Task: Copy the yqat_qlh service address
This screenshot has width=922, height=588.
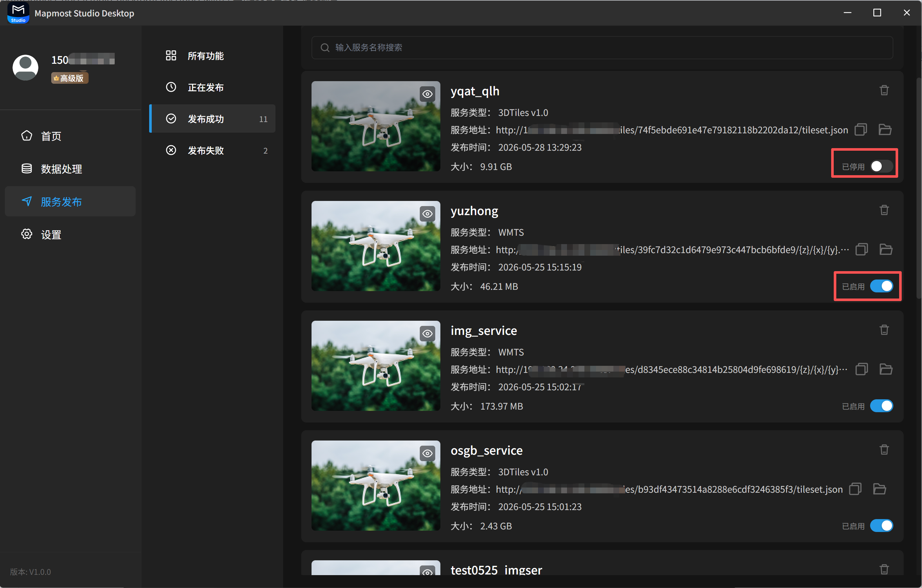Action: 860,130
